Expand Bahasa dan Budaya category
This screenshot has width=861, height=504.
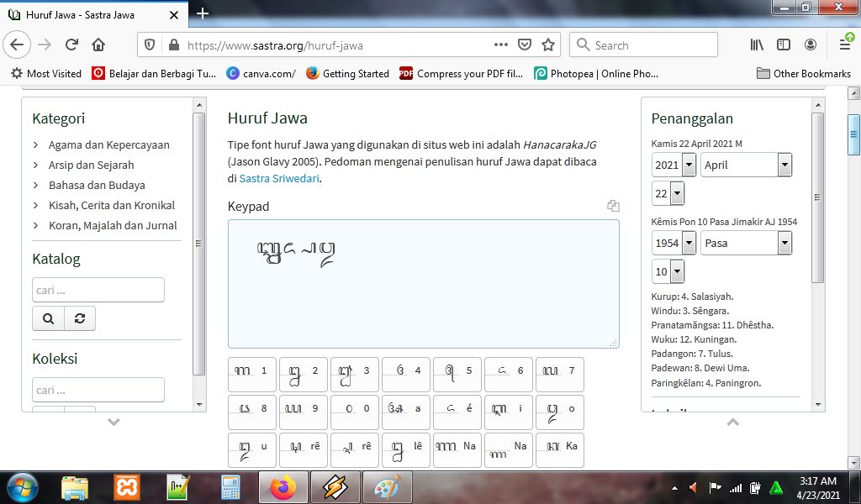click(x=97, y=186)
